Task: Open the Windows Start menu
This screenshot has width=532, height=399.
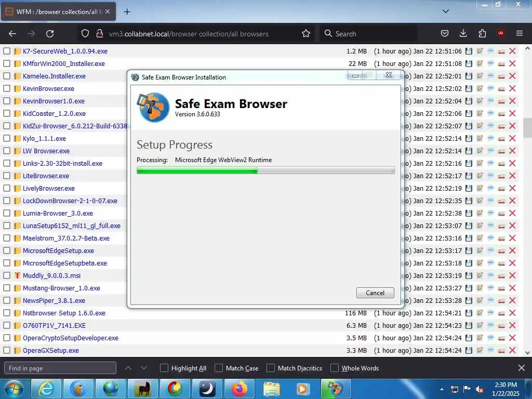Action: 14,389
